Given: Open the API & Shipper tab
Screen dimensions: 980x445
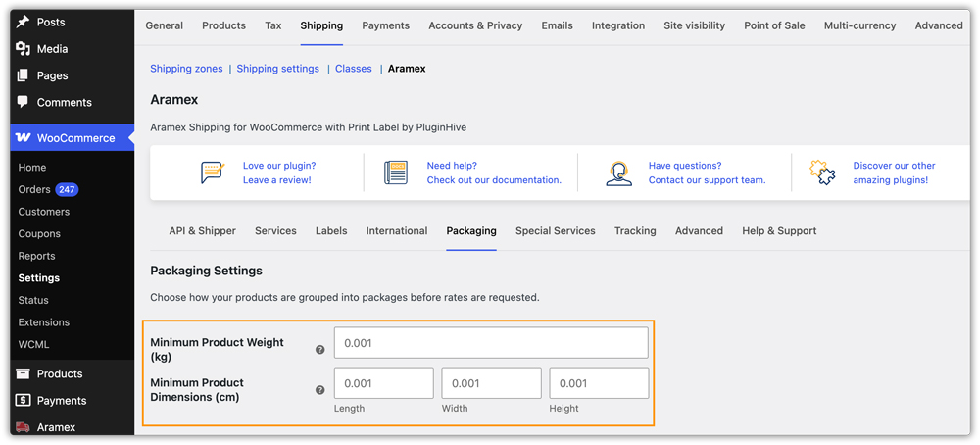Looking at the screenshot, I should click(x=203, y=230).
